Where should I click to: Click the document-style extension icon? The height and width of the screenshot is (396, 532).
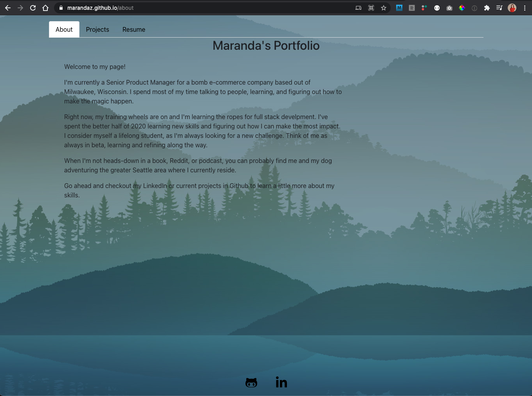tap(411, 7)
